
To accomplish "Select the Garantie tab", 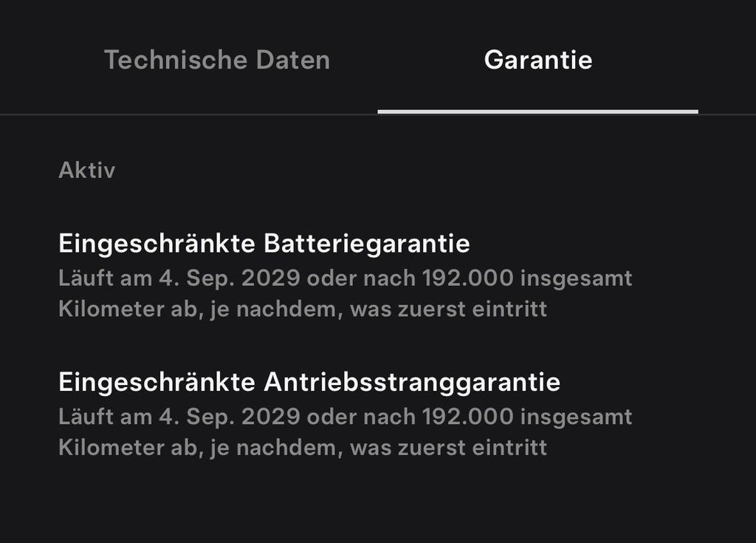I will (537, 60).
